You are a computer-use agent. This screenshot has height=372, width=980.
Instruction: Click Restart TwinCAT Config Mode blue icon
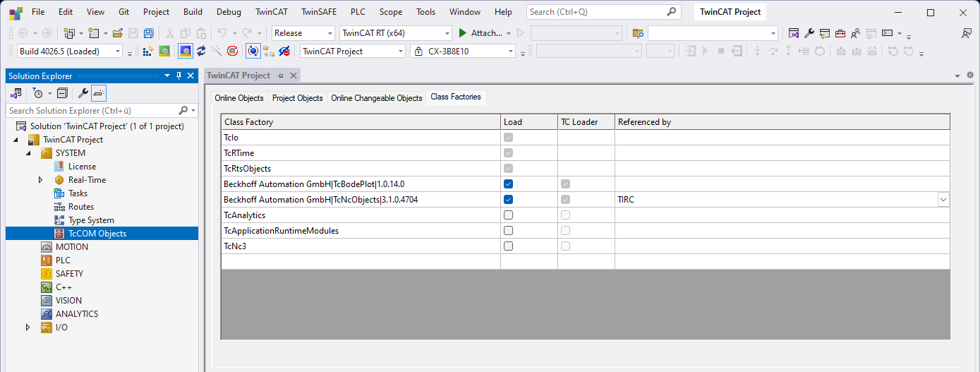pyautogui.click(x=186, y=51)
